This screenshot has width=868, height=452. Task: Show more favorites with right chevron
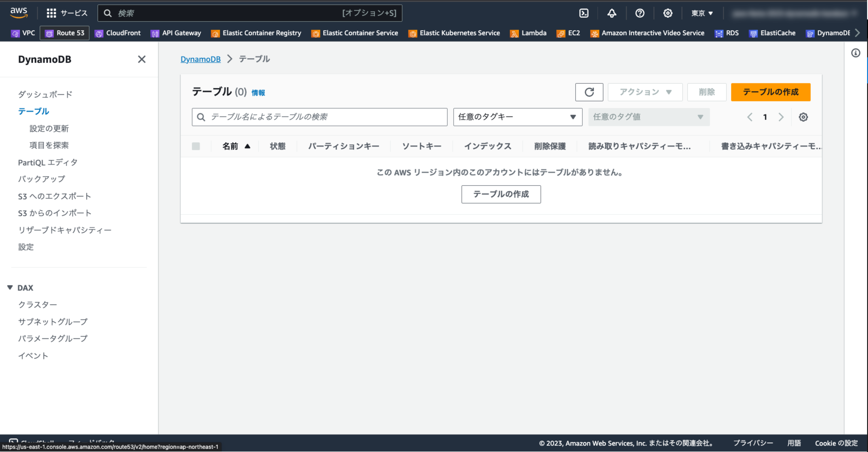857,33
